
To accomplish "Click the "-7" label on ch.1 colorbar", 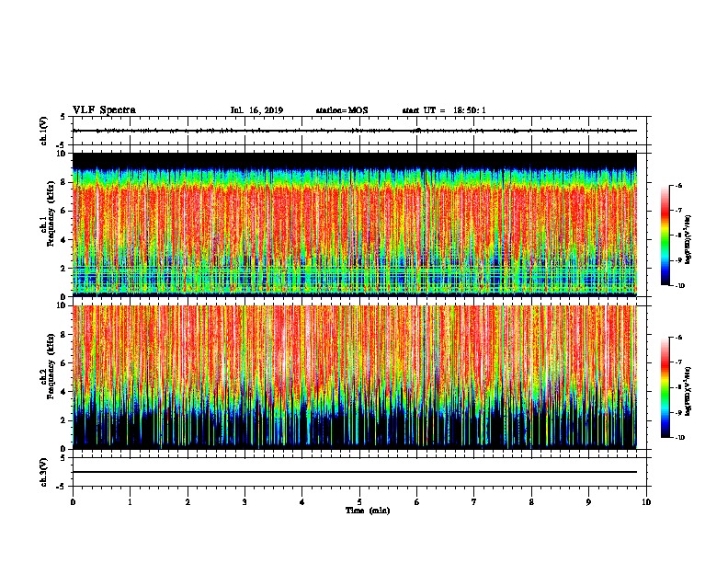I will 679,211.
